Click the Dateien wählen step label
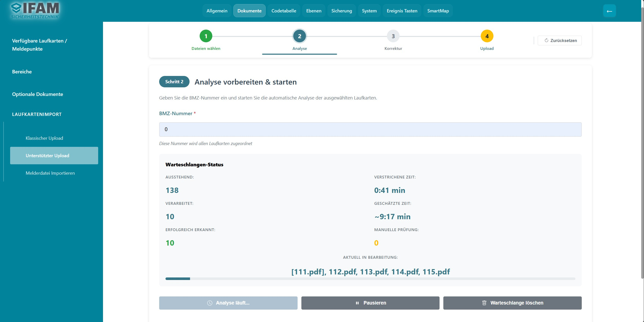This screenshot has width=644, height=322. (206, 49)
